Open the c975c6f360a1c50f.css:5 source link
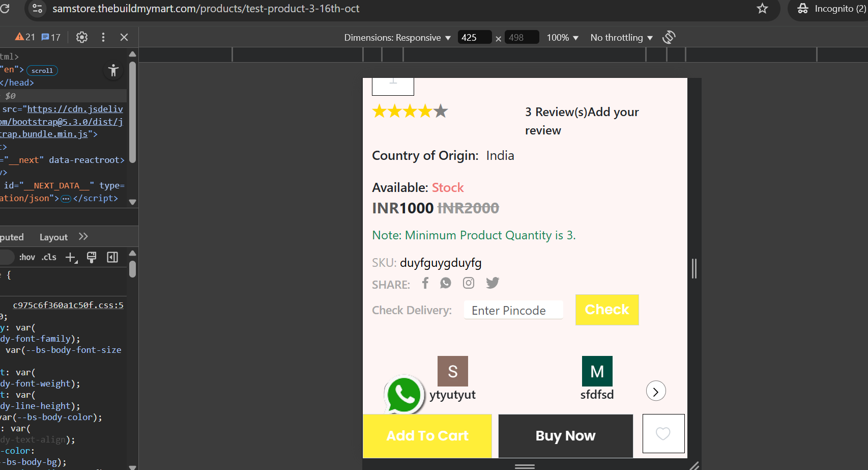Image resolution: width=868 pixels, height=470 pixels. [x=68, y=306]
